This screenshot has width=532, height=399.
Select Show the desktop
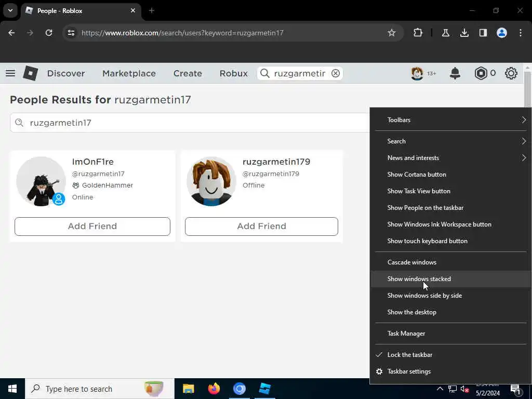click(x=451, y=312)
